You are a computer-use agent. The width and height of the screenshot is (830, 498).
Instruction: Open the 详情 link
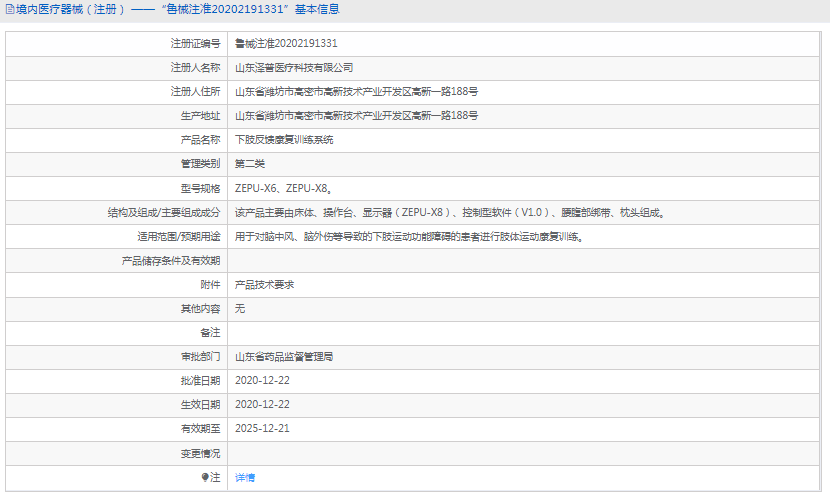click(x=245, y=477)
